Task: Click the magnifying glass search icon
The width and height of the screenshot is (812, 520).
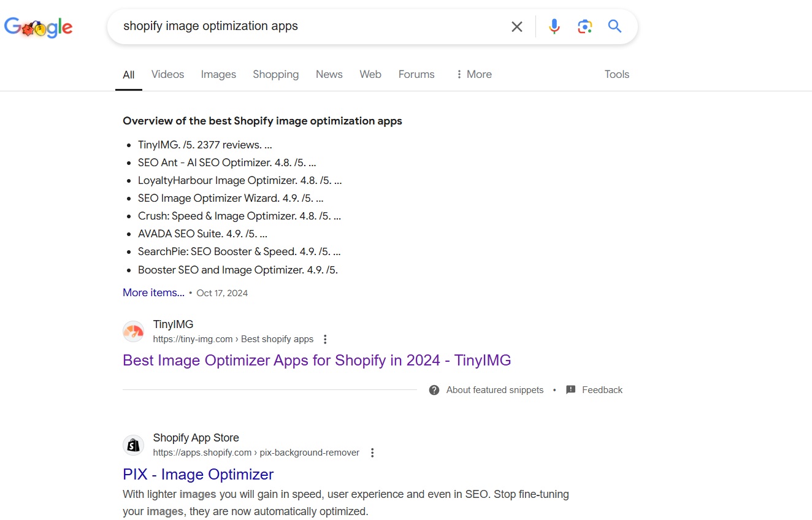Action: [x=615, y=26]
